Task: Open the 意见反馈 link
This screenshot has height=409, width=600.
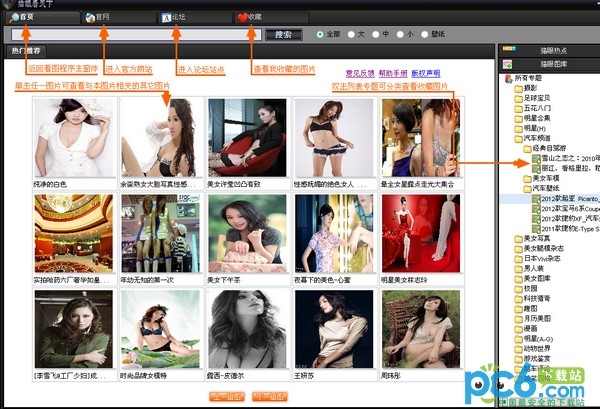Action: click(360, 73)
